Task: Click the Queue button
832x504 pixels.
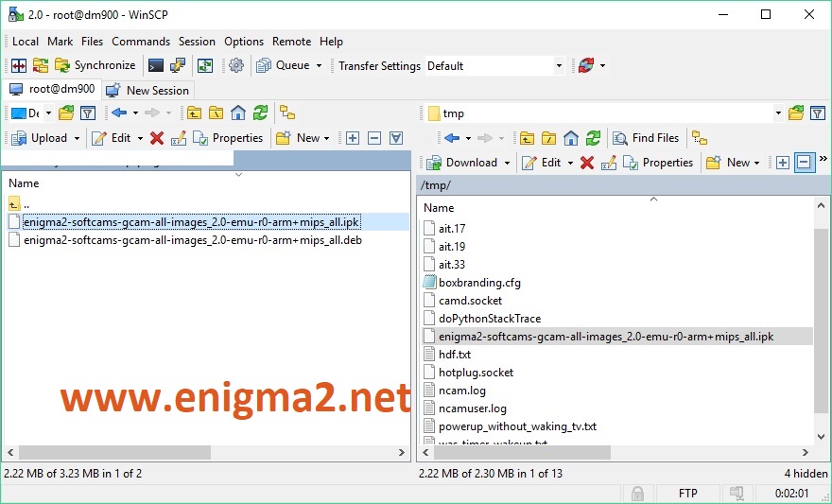Action: [x=284, y=66]
